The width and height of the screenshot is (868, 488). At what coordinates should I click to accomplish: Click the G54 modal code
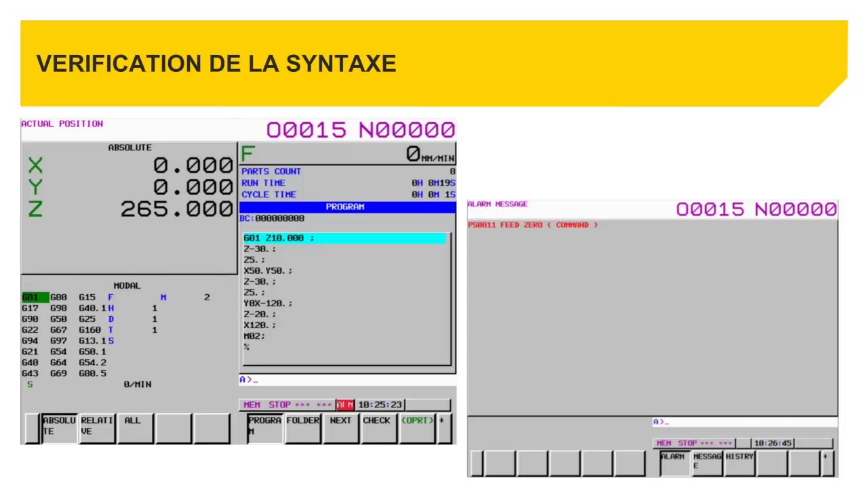pos(59,352)
